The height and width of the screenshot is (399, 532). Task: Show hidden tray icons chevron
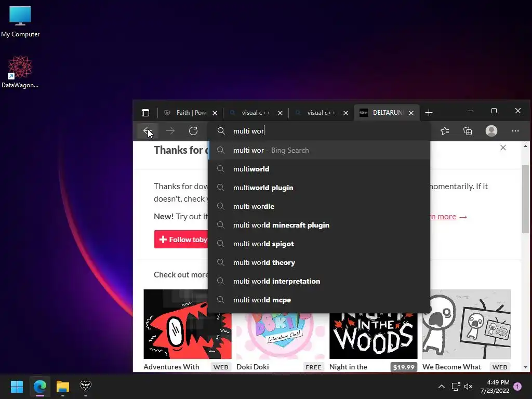pos(442,387)
